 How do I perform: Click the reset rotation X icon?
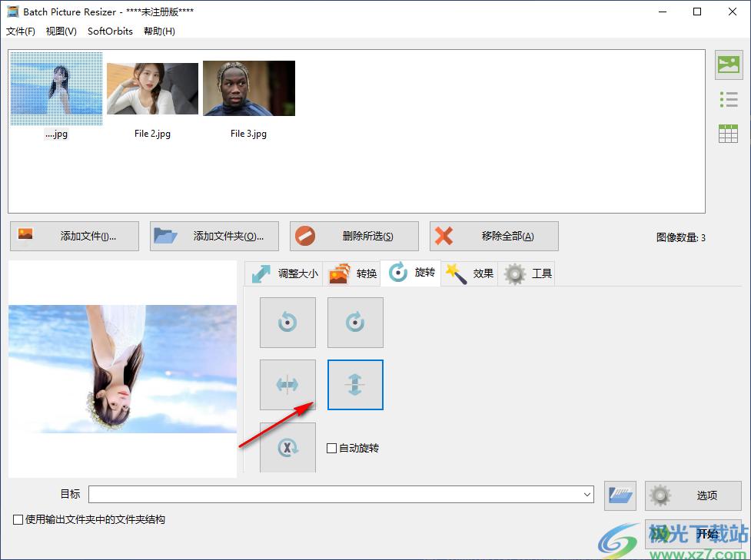click(x=287, y=448)
